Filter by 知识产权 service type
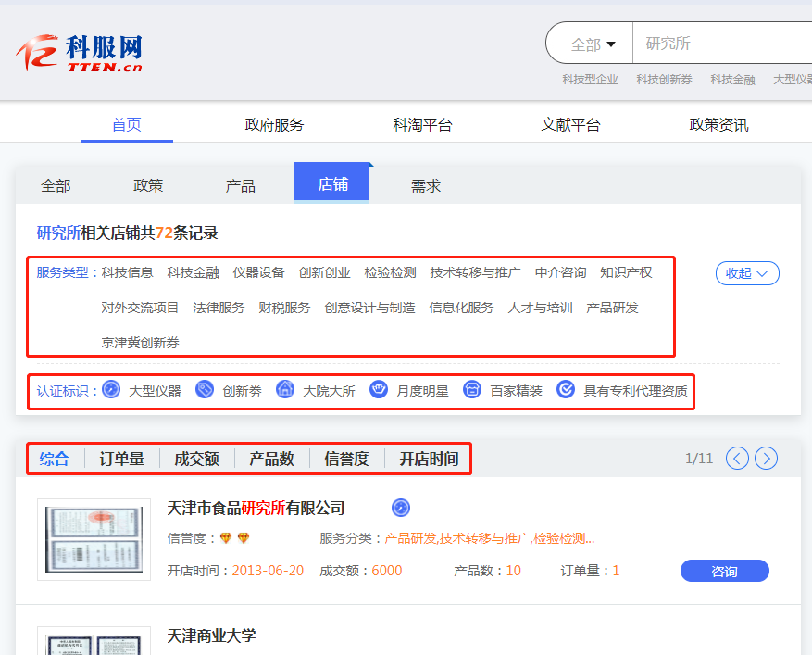This screenshot has height=655, width=812. 627,272
